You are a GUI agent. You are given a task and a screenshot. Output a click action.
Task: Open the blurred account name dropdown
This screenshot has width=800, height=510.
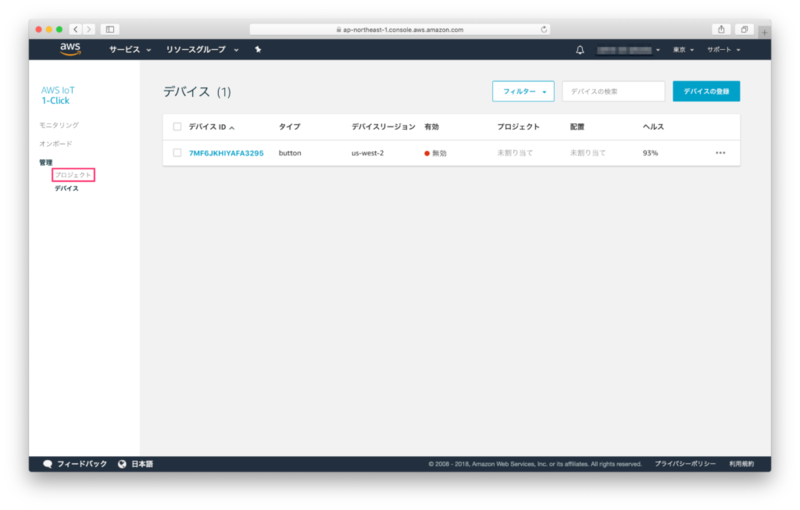[x=629, y=50]
